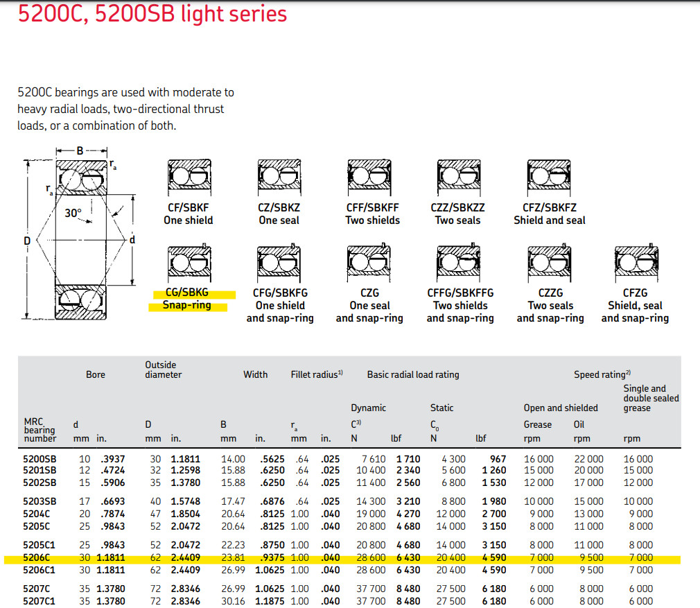Click the Static sub-header
Viewport: 700px width, 608px height.
pyautogui.click(x=441, y=408)
